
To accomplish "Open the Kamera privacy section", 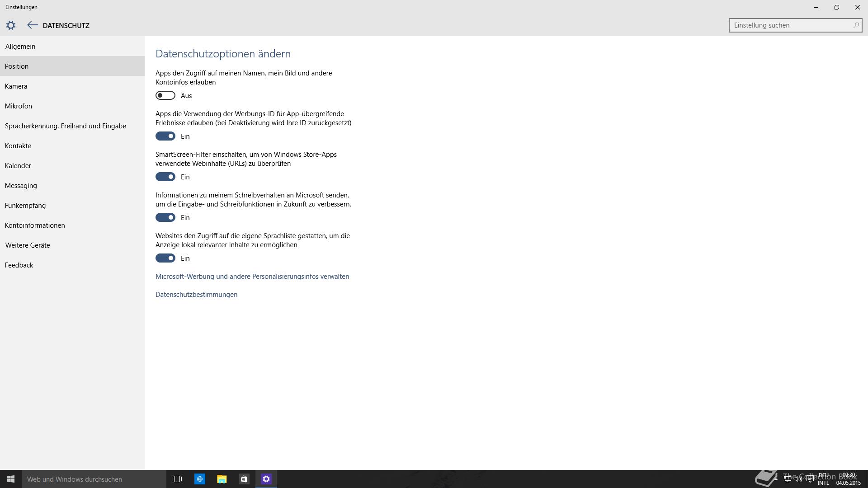I will [x=72, y=86].
